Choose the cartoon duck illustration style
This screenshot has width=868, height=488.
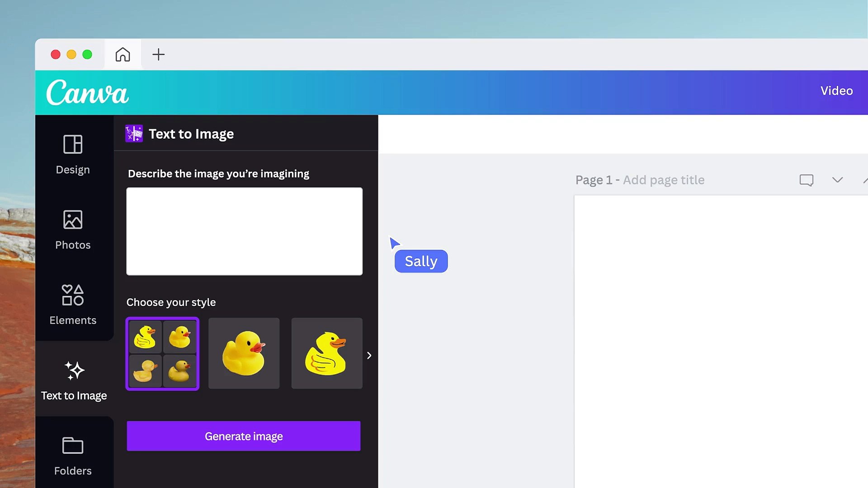click(x=326, y=353)
